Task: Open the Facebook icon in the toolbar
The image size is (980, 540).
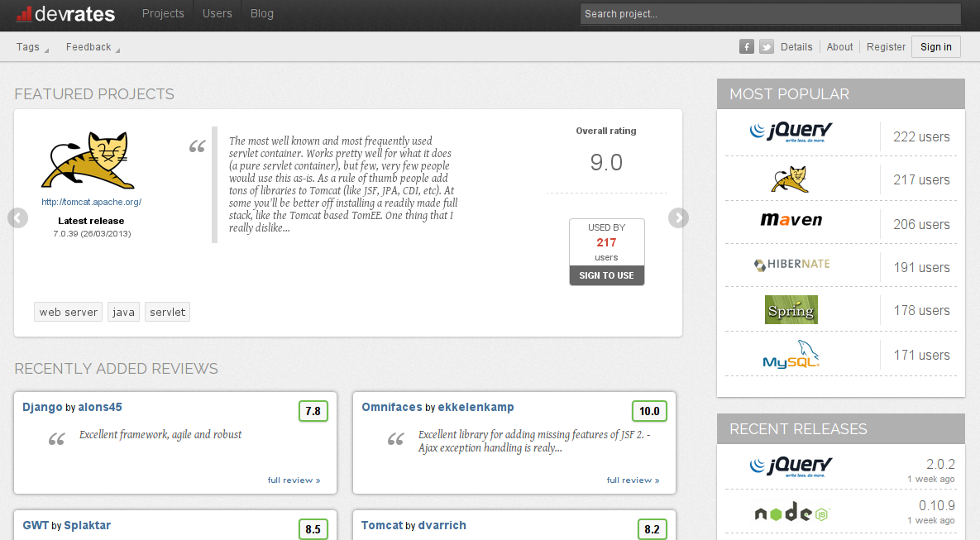Action: tap(746, 47)
